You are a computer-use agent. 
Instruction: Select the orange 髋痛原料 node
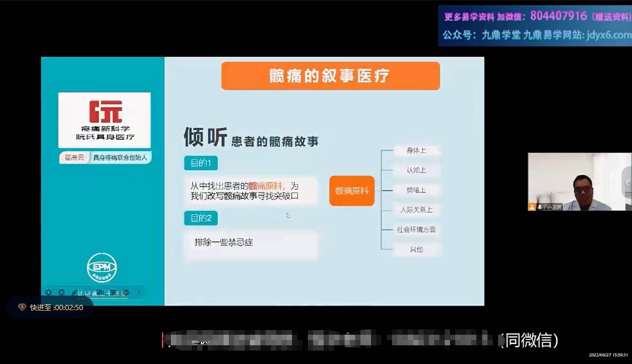(352, 191)
